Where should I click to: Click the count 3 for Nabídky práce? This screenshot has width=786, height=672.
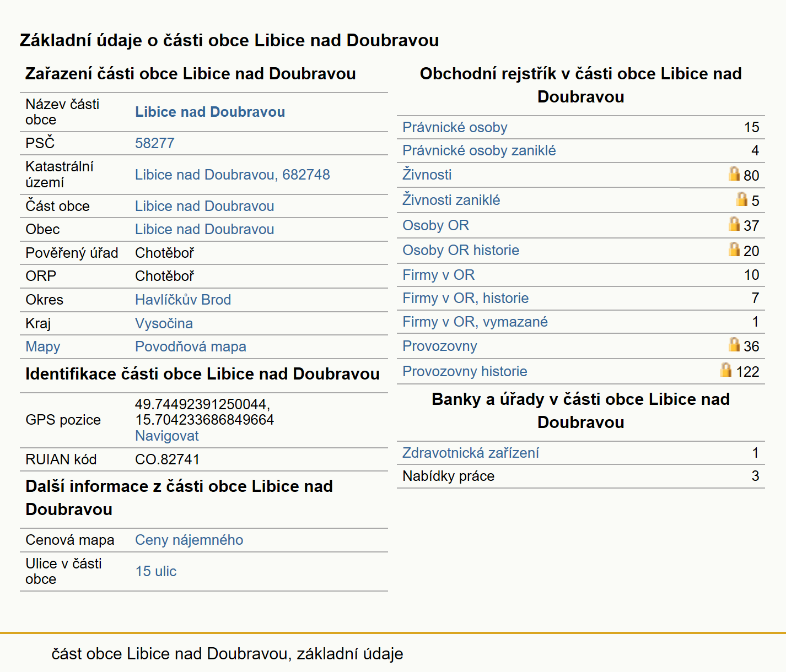point(755,476)
